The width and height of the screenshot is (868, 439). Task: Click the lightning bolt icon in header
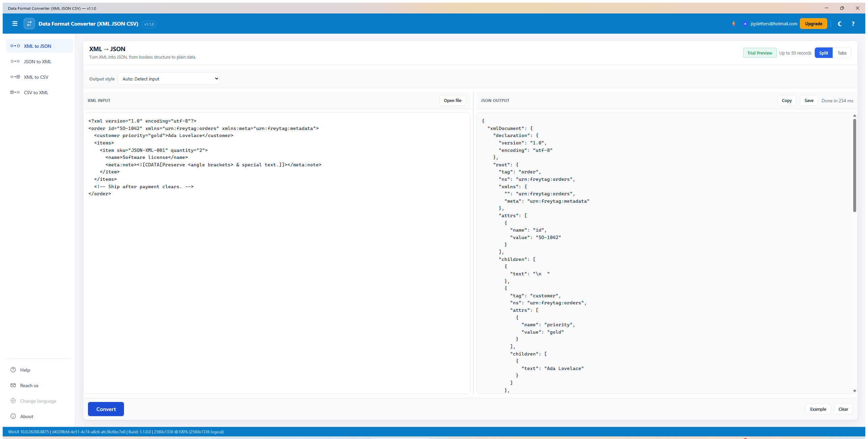point(734,24)
